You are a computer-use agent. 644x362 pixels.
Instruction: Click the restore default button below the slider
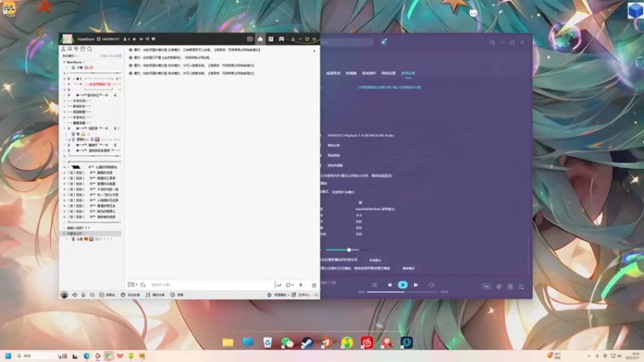tap(375, 260)
